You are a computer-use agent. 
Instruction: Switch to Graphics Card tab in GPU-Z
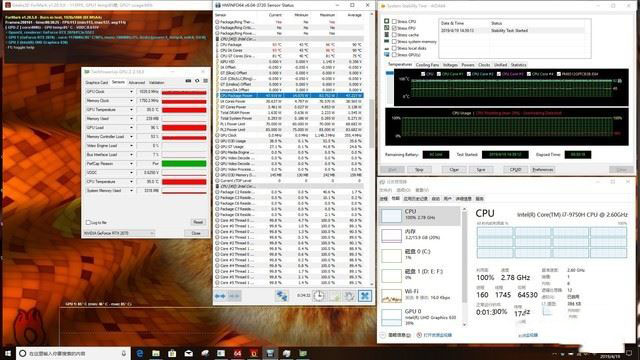97,82
